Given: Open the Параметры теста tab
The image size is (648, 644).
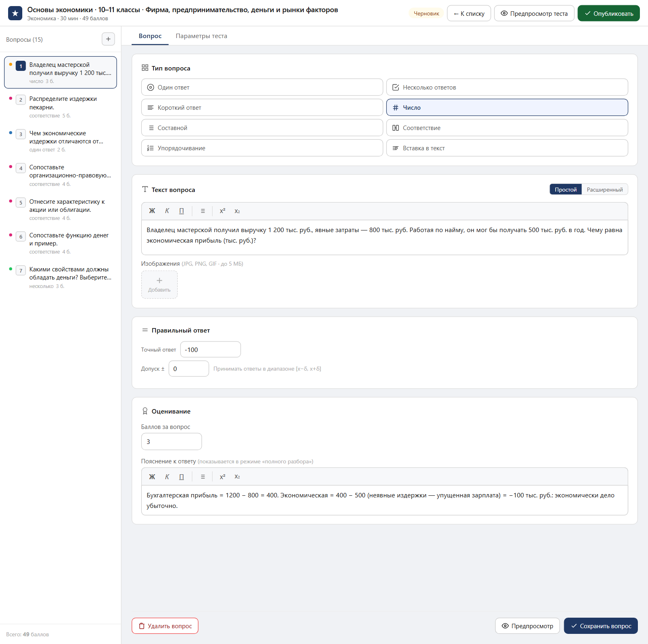Looking at the screenshot, I should [201, 36].
